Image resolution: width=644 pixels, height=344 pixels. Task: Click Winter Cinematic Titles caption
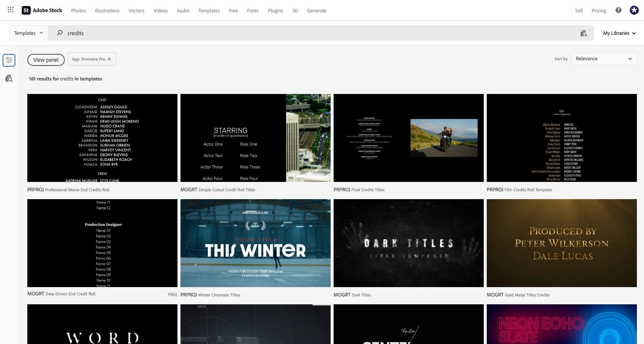219,295
